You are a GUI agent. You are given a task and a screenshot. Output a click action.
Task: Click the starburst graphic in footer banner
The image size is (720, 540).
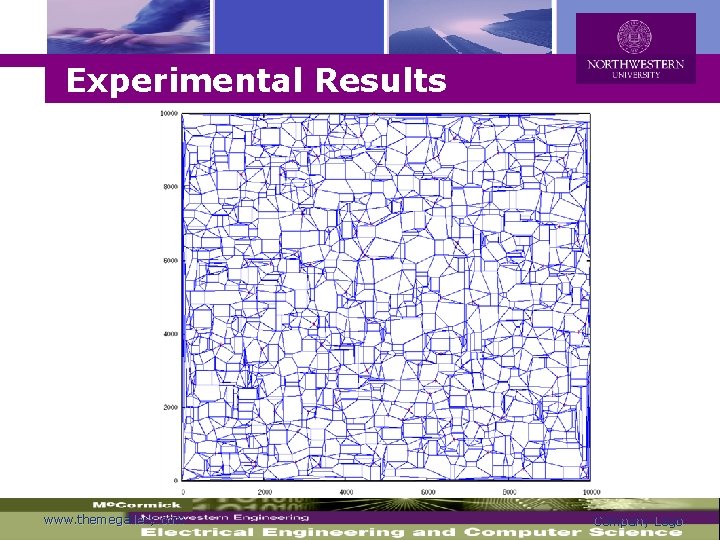[409, 504]
